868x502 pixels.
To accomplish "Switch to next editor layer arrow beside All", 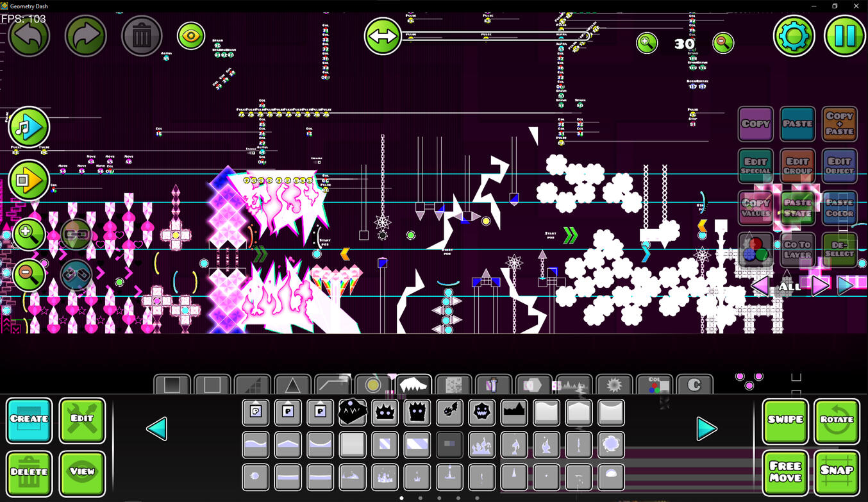I will point(819,286).
